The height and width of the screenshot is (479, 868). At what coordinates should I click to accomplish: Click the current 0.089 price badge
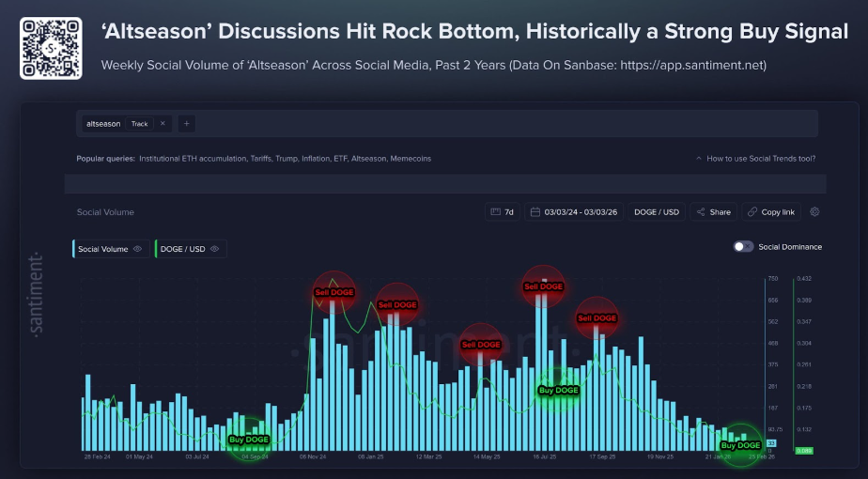[804, 451]
